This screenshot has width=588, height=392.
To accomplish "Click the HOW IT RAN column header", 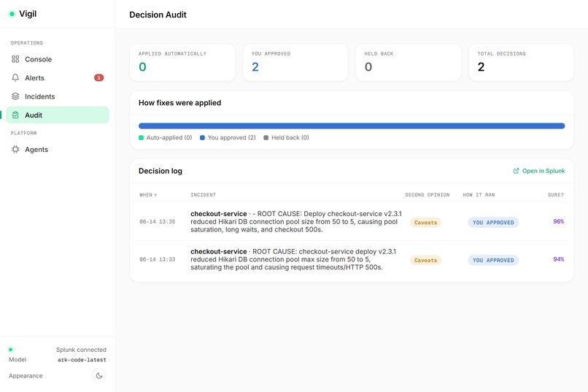I will point(479,195).
